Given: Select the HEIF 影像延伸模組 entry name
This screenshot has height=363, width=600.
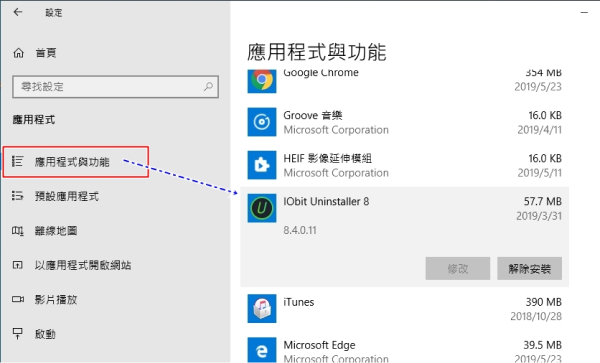Looking at the screenshot, I should point(328,158).
